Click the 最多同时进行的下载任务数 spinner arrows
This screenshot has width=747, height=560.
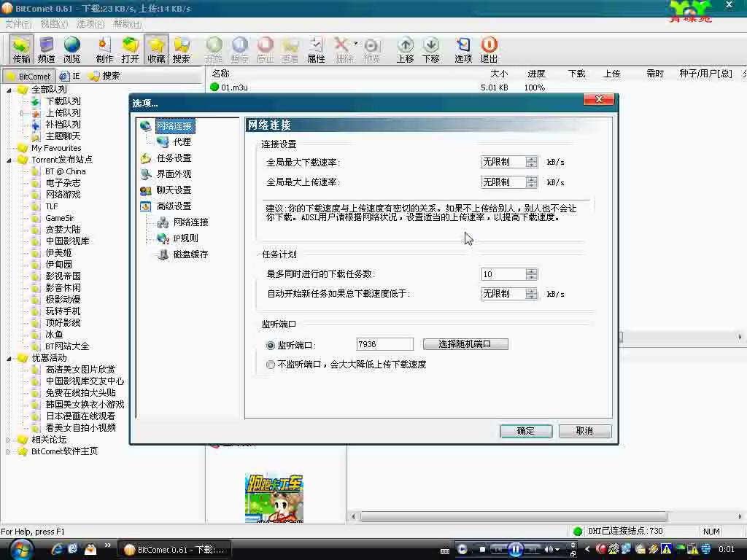point(531,274)
